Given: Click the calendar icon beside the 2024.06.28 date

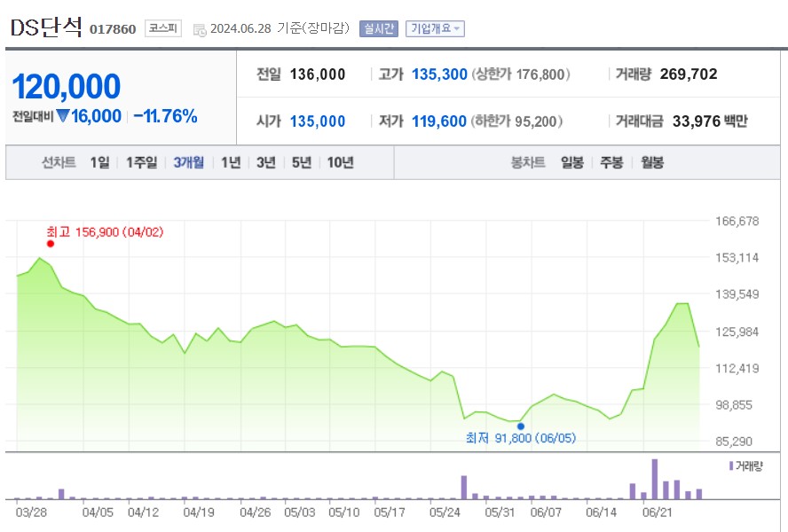Looking at the screenshot, I should [x=200, y=30].
